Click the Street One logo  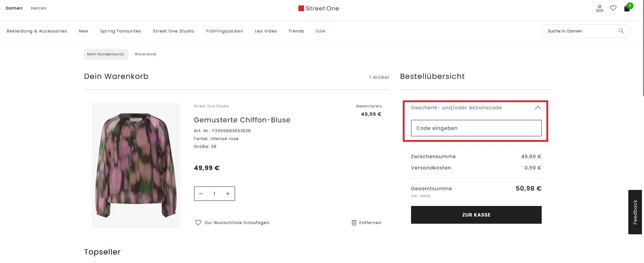click(319, 9)
